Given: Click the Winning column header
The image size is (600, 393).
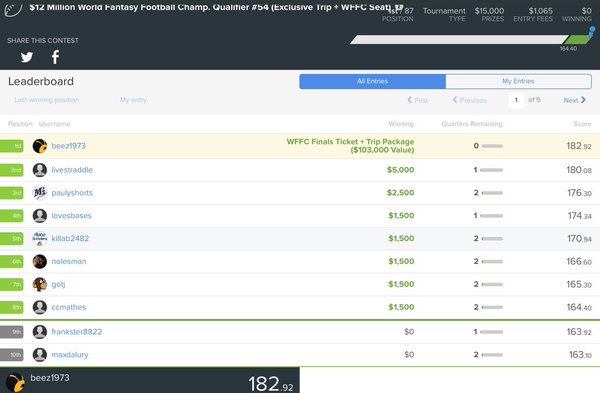Looking at the screenshot, I should [401, 124].
